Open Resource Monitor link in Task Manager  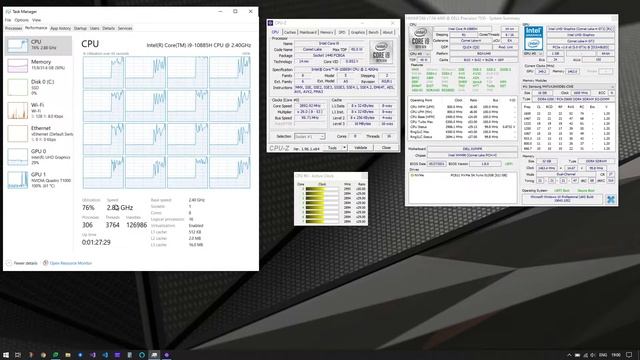(x=67, y=263)
